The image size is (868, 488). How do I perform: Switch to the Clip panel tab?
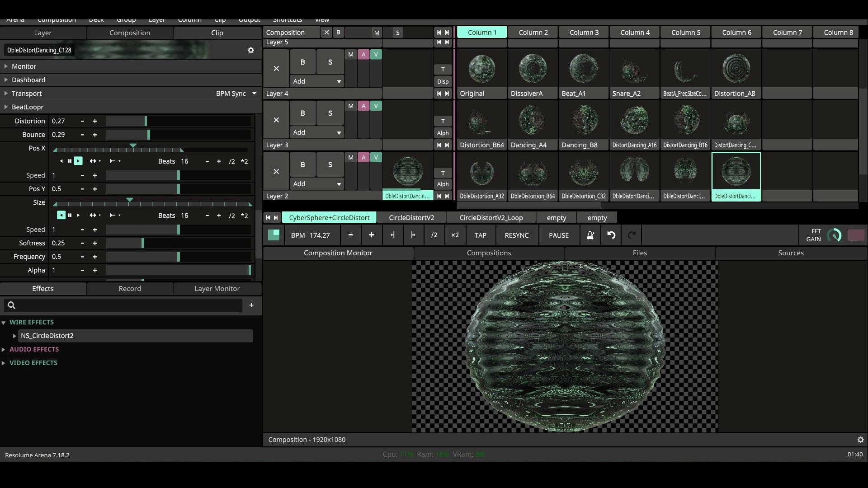point(217,33)
